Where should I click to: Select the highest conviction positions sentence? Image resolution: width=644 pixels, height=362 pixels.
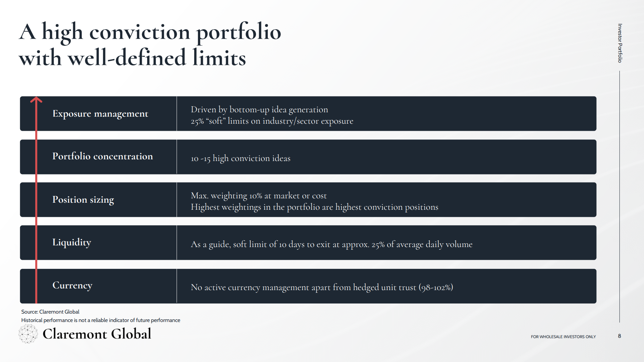[x=314, y=207]
